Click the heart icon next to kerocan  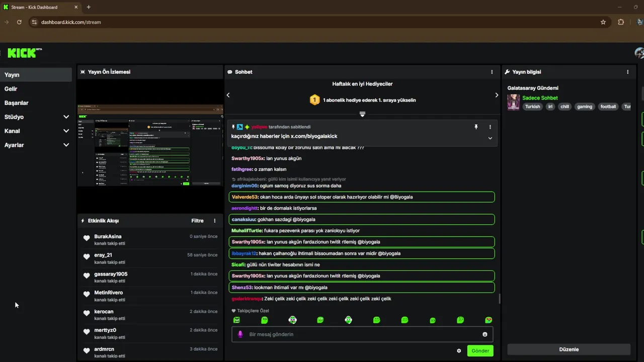point(87,313)
